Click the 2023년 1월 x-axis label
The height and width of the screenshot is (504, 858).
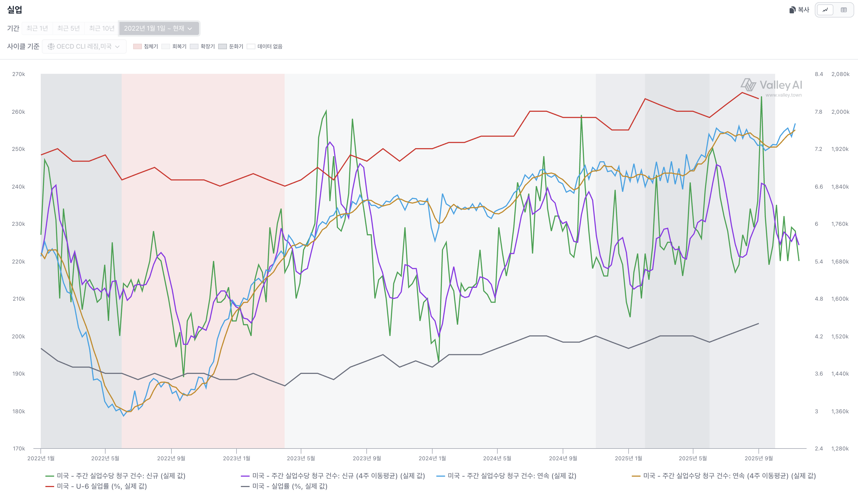point(237,458)
